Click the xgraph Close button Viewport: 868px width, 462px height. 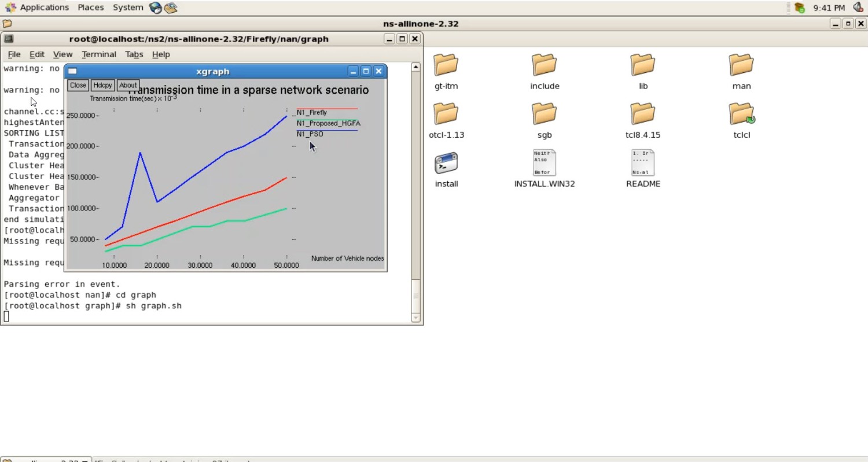click(78, 86)
